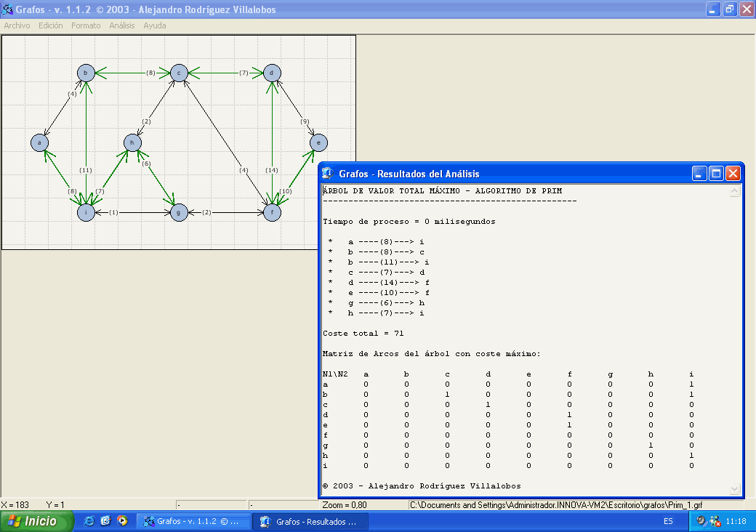The width and height of the screenshot is (756, 532).
Task: Maximize the Resultados del Análisis window
Action: [716, 174]
